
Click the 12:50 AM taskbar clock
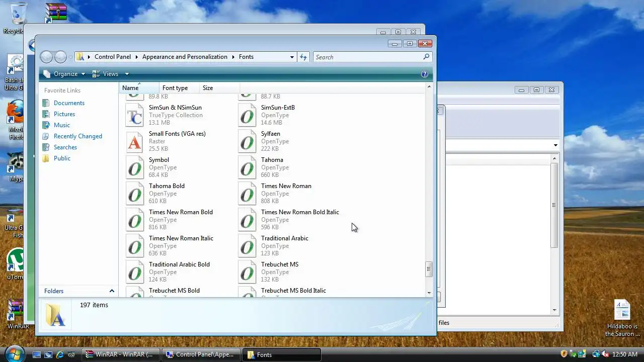pyautogui.click(x=625, y=354)
